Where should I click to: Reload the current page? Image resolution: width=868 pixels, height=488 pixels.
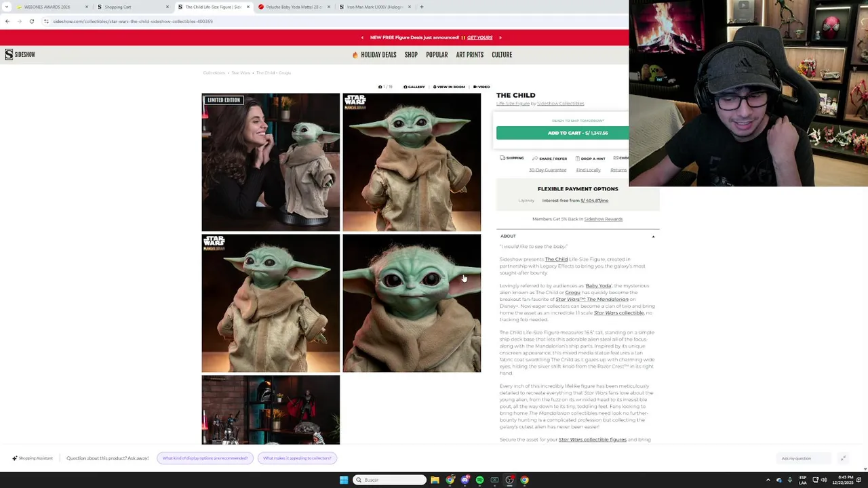pos(31,21)
